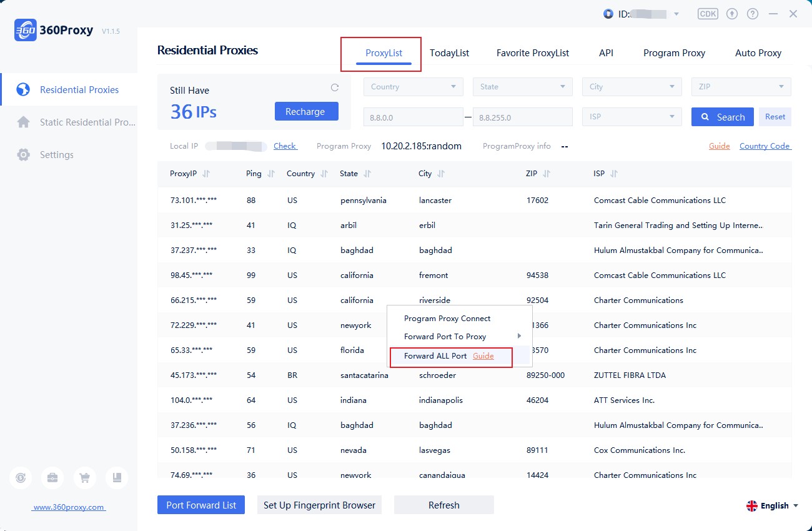
Task: Click the upload/update arrow icon in title bar
Action: [733, 14]
